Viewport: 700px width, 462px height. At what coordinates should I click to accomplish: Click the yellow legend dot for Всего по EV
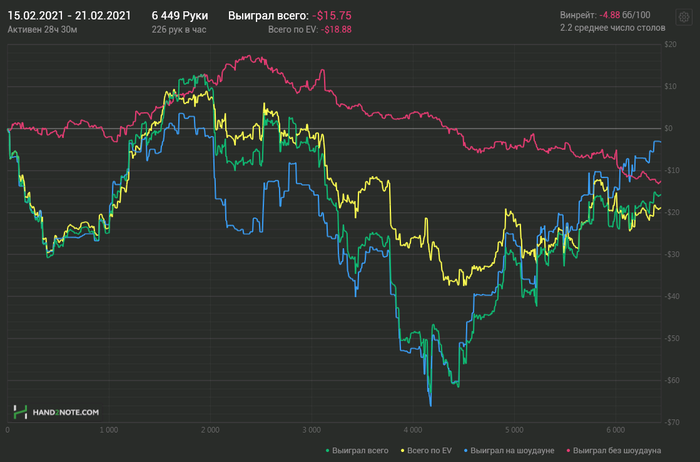point(402,451)
